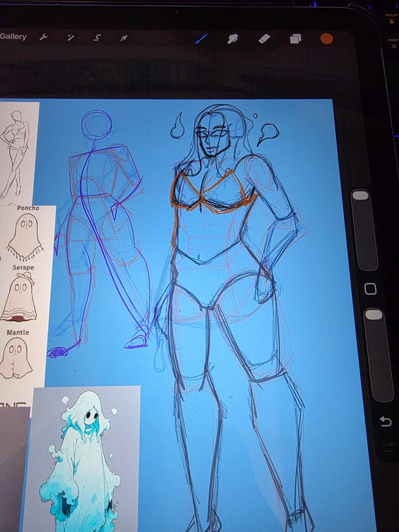The image size is (399, 532).
Task: Tap the 'Mantle' label
Action: coord(18,332)
